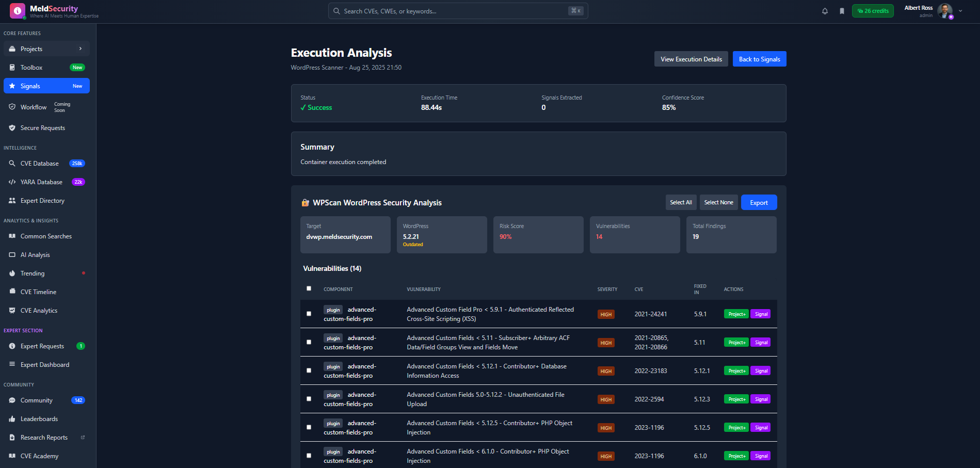Open CVE Database menu item
The image size is (980, 468).
click(x=46, y=164)
